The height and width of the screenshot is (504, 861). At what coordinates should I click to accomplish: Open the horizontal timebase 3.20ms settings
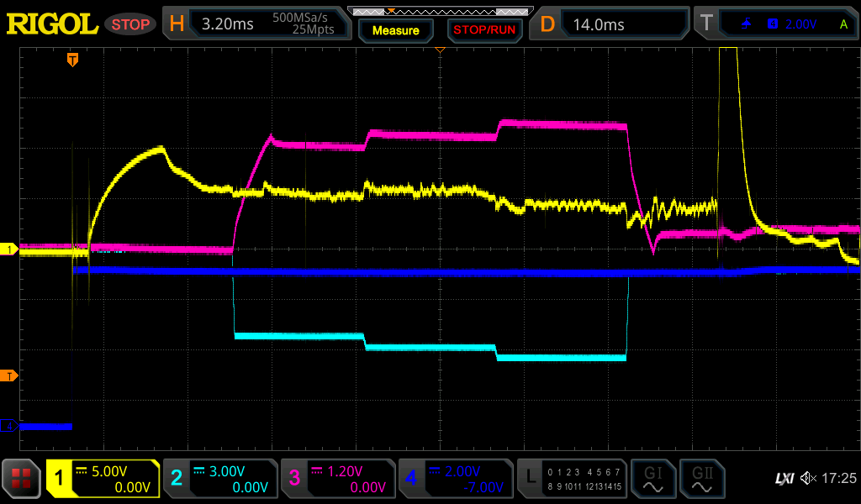pos(256,24)
